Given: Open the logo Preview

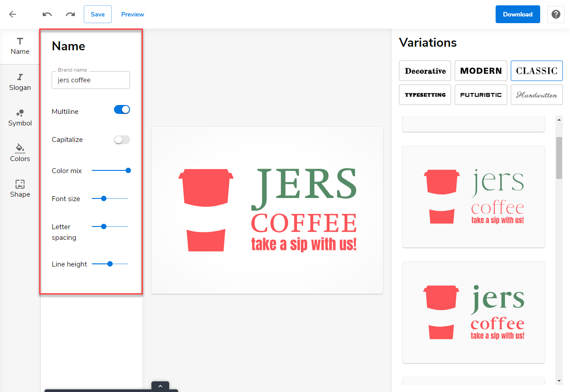Looking at the screenshot, I should coord(133,14).
